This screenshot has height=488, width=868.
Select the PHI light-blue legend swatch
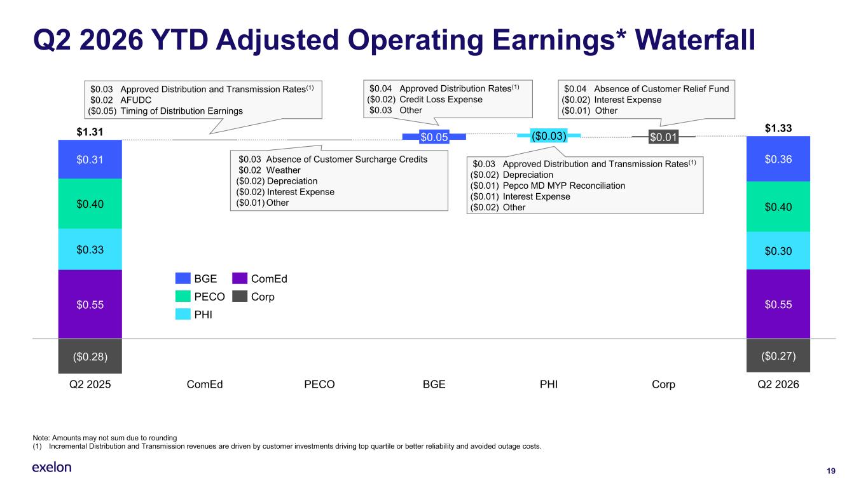coord(183,314)
